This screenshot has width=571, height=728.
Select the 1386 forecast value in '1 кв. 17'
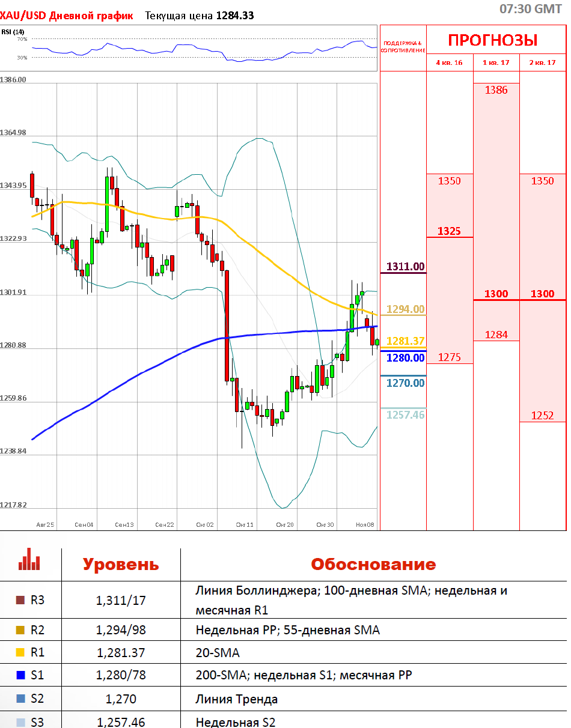[496, 90]
